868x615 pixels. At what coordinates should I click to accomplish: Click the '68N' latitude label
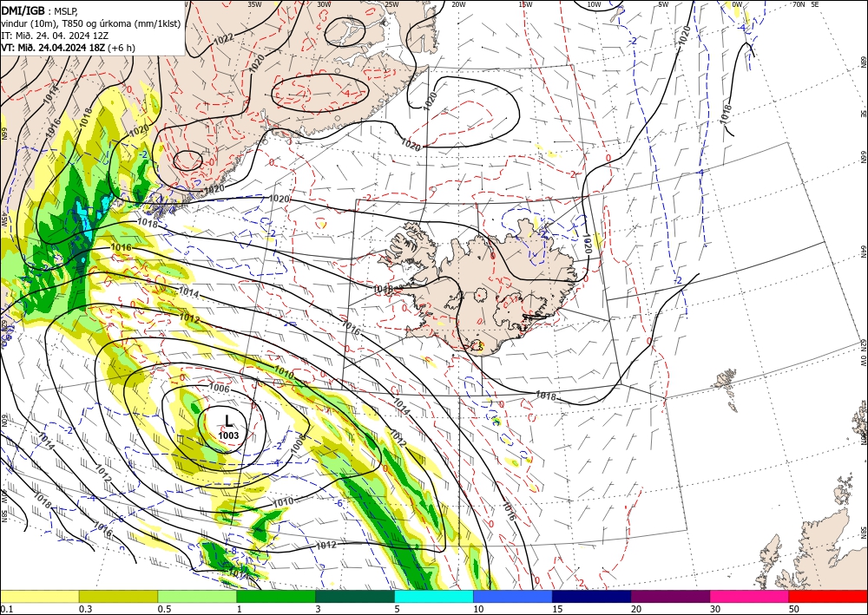point(863,62)
